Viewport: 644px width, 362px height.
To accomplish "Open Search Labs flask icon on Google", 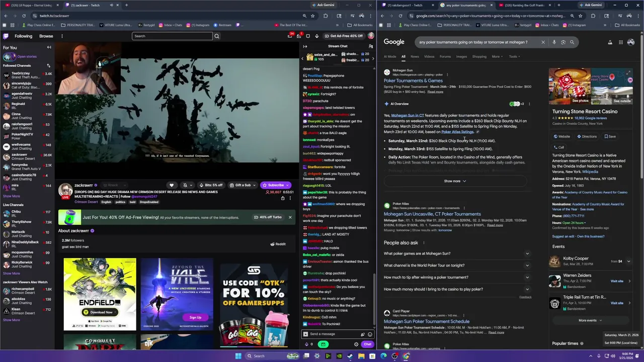I will coord(610,42).
